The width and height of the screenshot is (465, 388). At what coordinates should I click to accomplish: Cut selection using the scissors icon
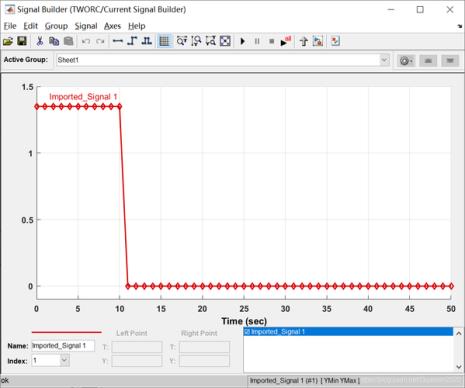(x=40, y=41)
